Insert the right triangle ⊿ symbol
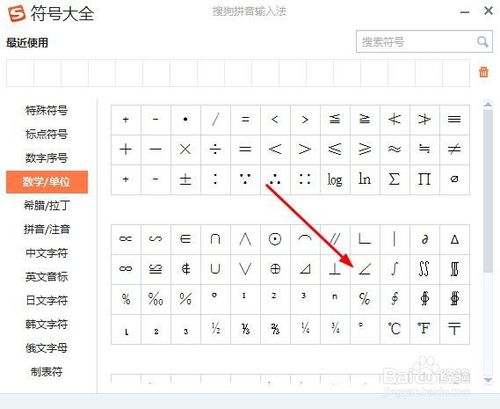 click(x=305, y=269)
